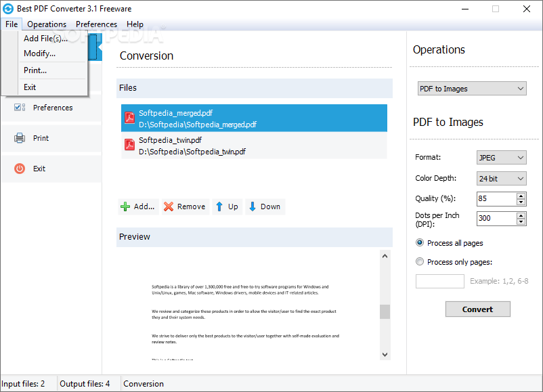Click the Add... button below files
Viewport: 543px width, 392px height.
139,206
